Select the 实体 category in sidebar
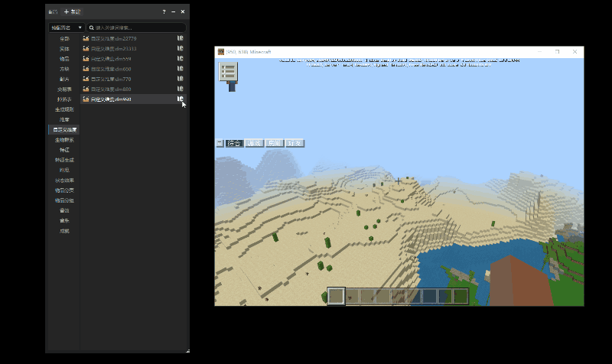 [x=64, y=49]
